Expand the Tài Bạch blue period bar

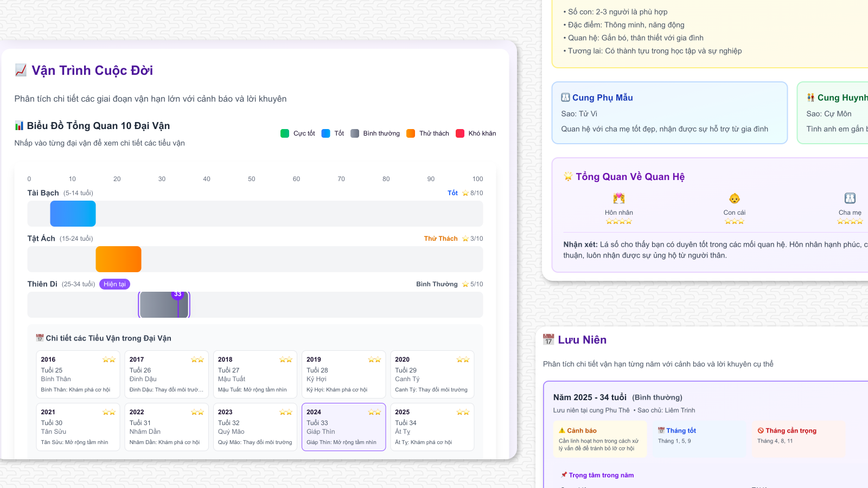click(x=73, y=214)
